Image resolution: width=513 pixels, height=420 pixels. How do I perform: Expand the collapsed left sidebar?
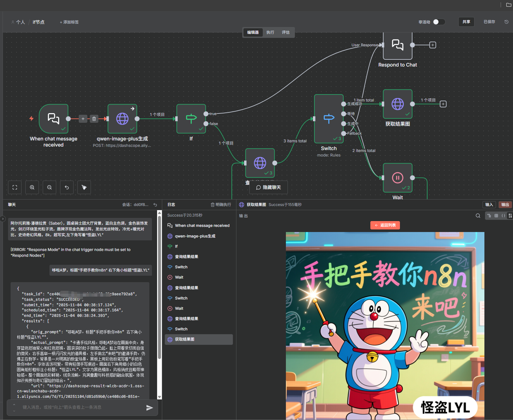3,219
